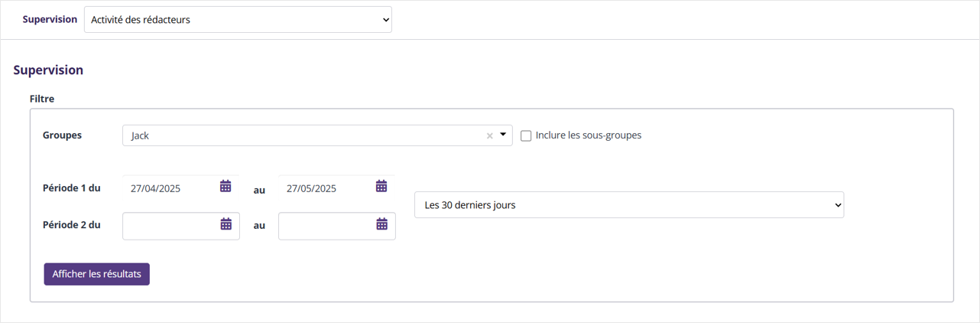Click the "Période 1 du" label
This screenshot has width=980, height=323.
pos(71,188)
